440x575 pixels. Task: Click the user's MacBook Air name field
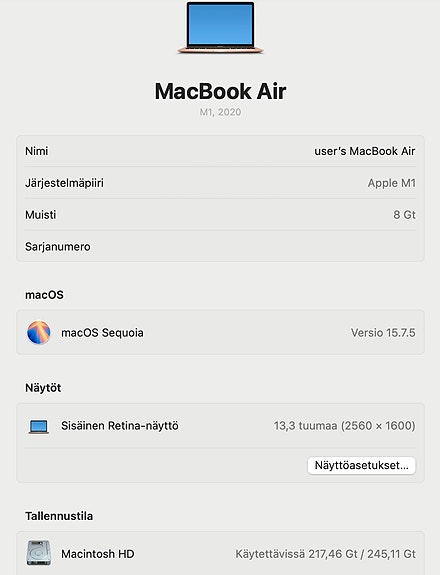[x=364, y=151]
